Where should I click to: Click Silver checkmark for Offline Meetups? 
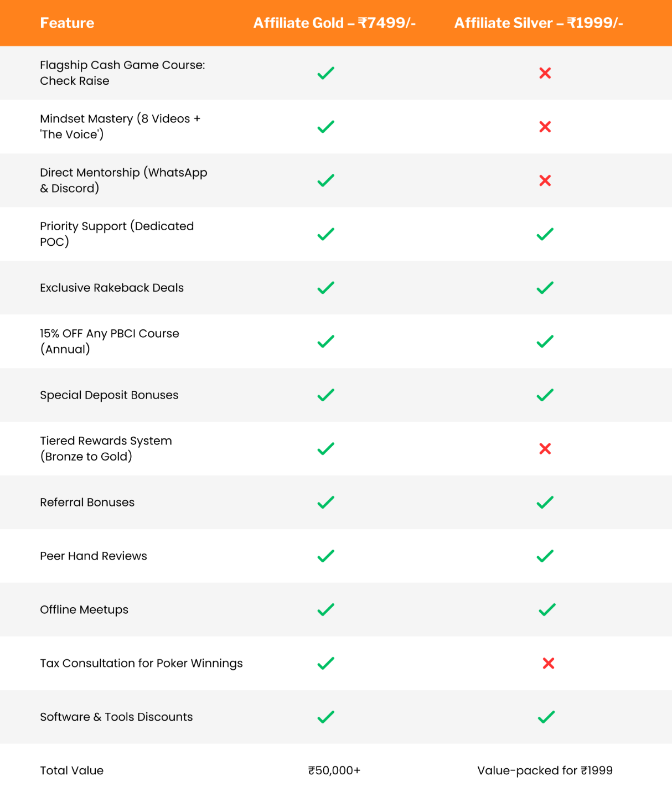tap(547, 610)
